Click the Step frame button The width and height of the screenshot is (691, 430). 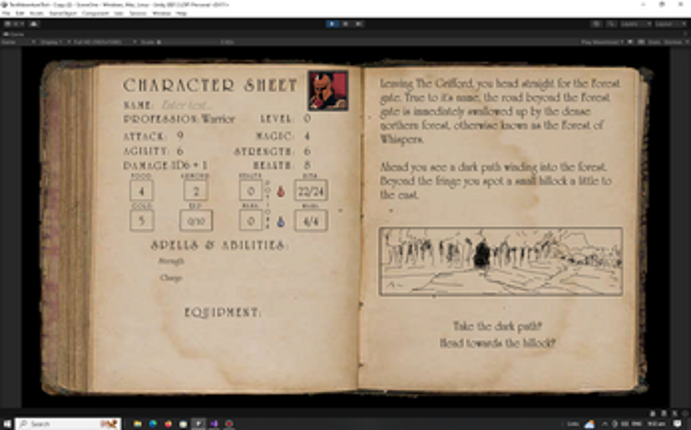click(x=359, y=24)
